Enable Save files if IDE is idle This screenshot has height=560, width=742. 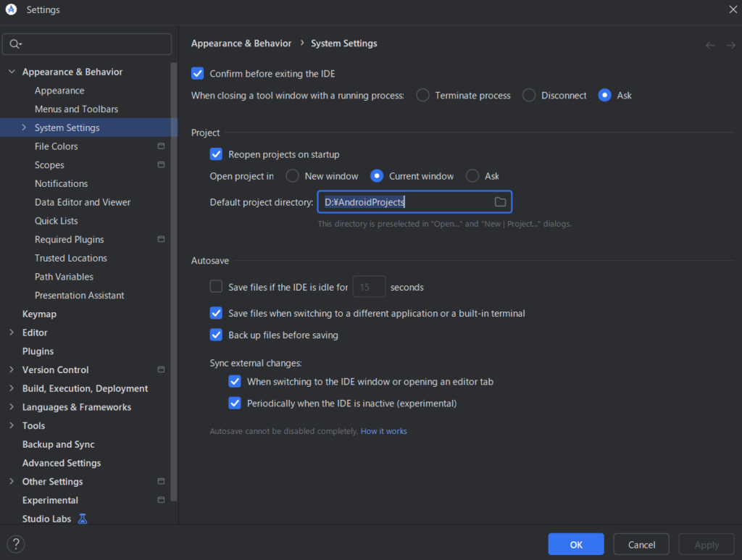(216, 287)
